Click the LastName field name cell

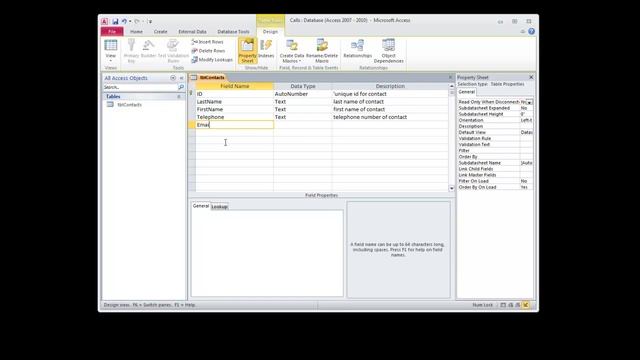(x=235, y=102)
